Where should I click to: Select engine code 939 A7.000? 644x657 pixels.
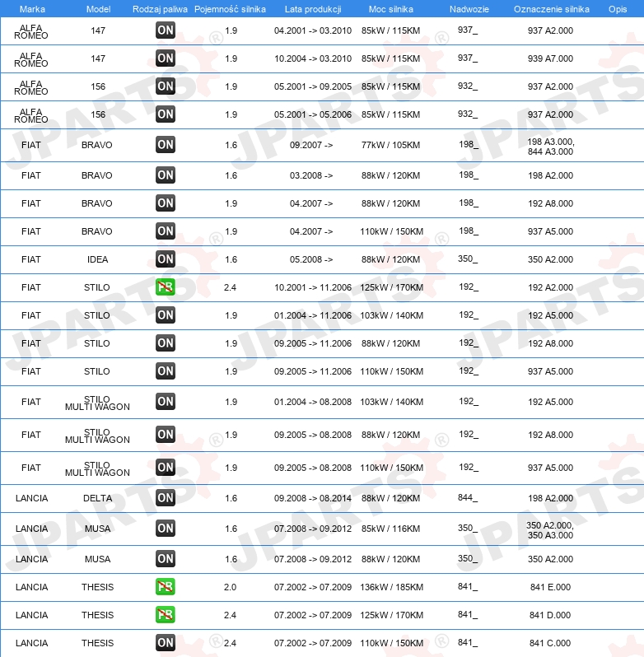point(551,58)
